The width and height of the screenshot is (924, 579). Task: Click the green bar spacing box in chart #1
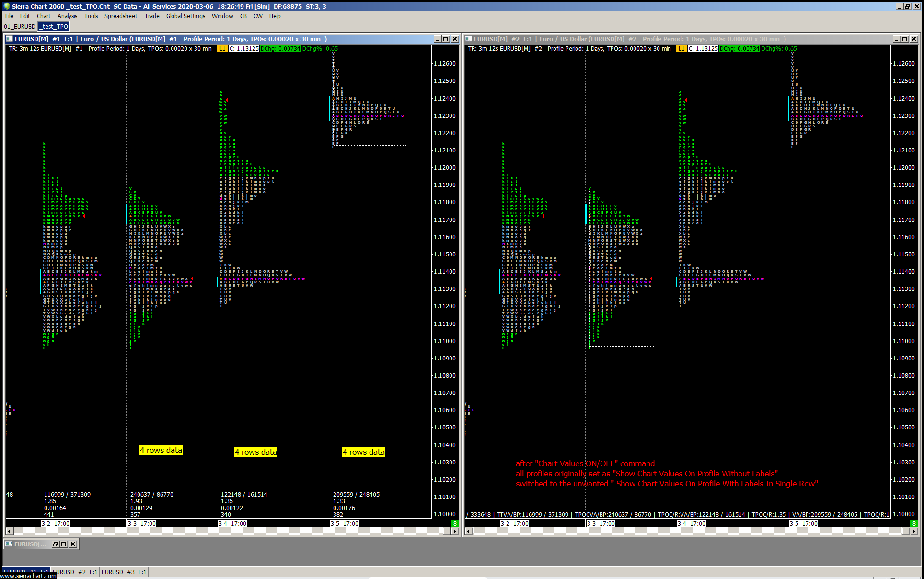click(x=455, y=523)
